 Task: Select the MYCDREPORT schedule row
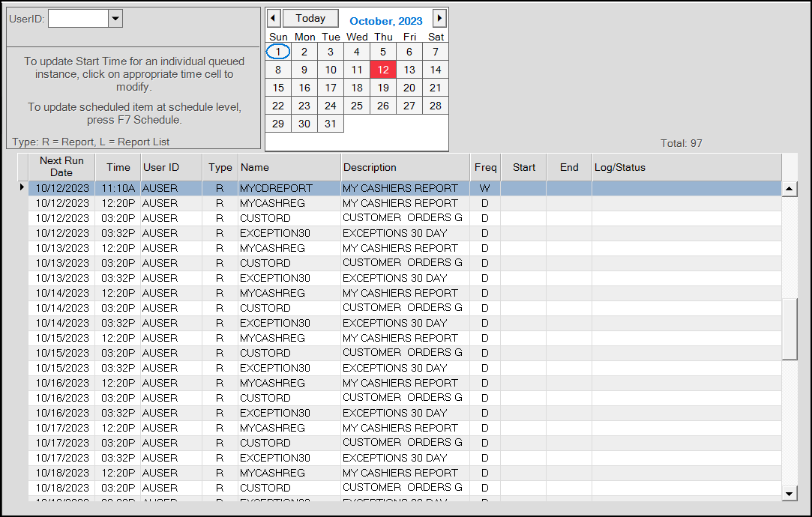(x=287, y=188)
